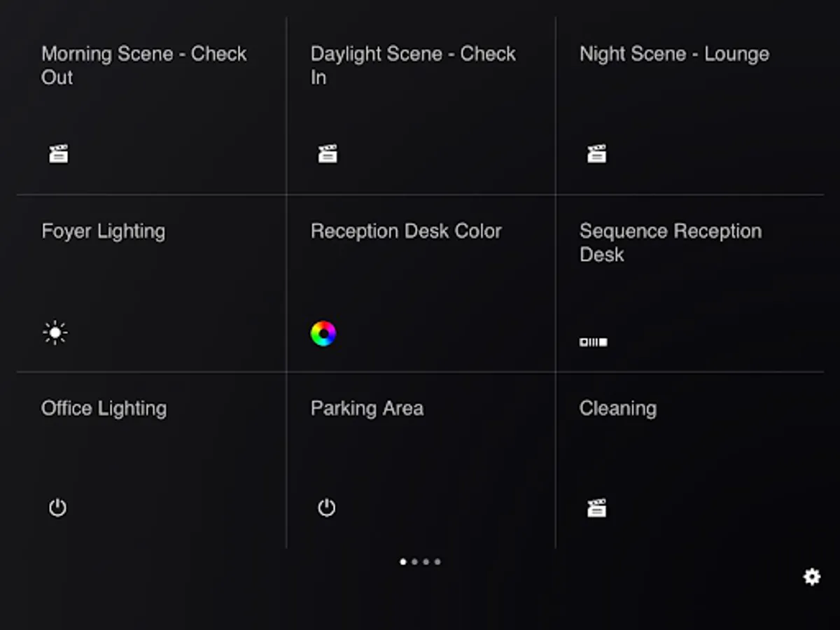
Task: Choose the Cleaning tile title
Action: pyautogui.click(x=617, y=408)
